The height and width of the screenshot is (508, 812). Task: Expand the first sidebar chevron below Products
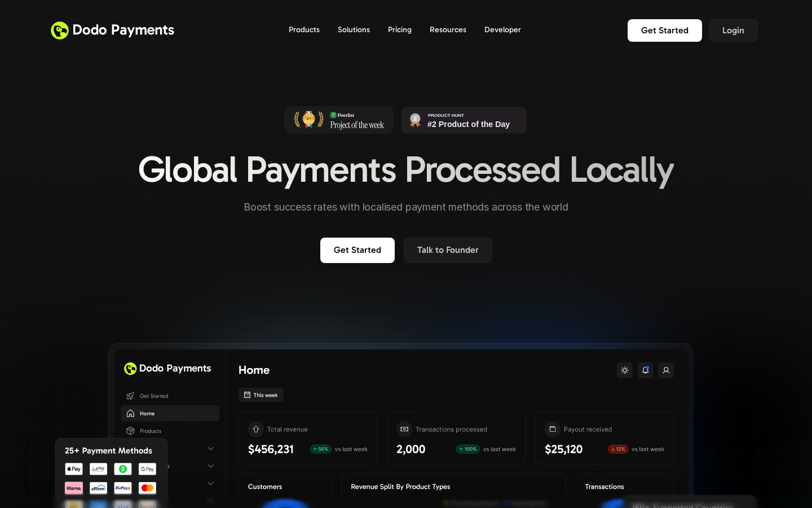(211, 449)
